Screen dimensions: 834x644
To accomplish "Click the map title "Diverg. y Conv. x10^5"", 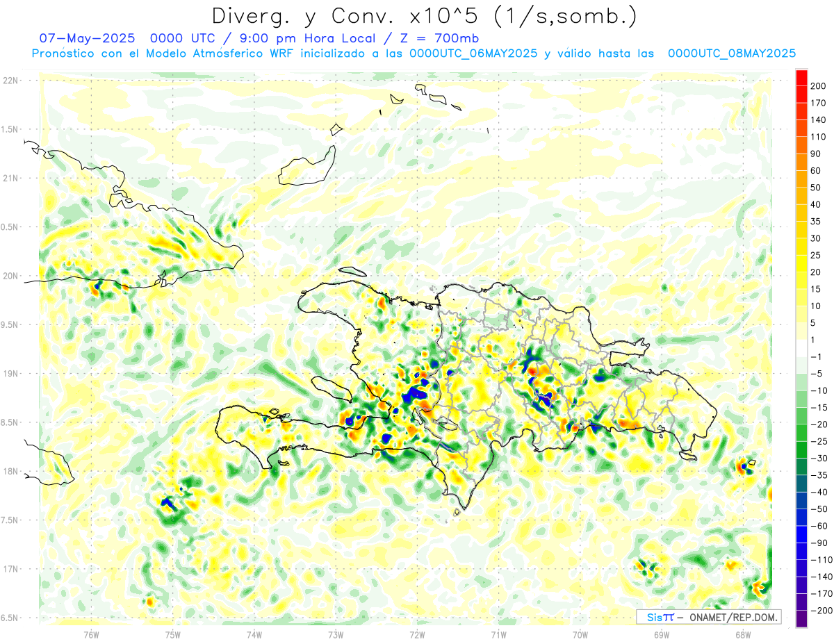I will (x=351, y=15).
